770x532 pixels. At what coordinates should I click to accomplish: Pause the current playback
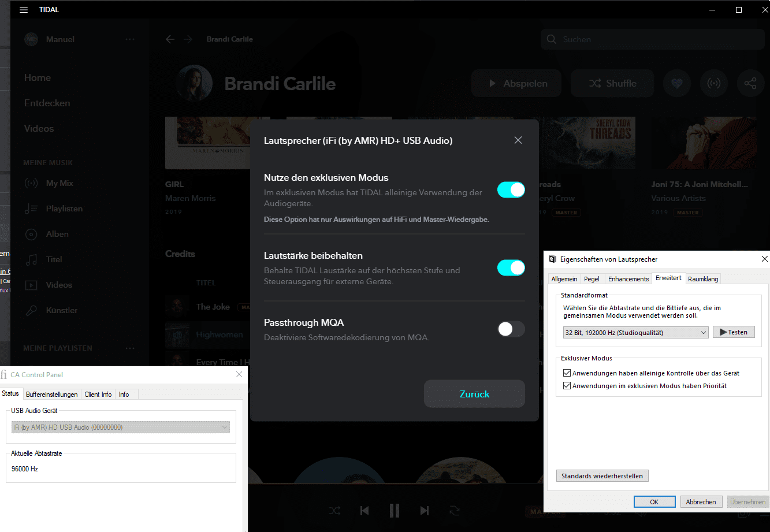point(395,510)
